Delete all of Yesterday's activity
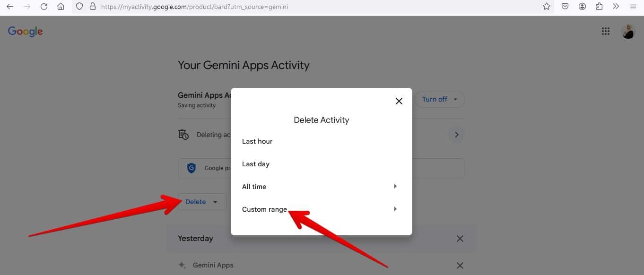The height and width of the screenshot is (275, 644). tap(460, 239)
